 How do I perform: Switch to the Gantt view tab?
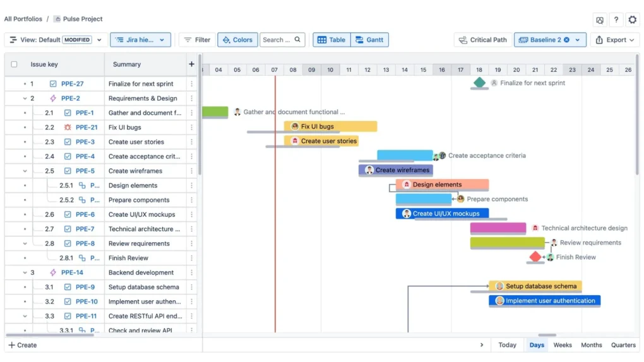pos(369,40)
